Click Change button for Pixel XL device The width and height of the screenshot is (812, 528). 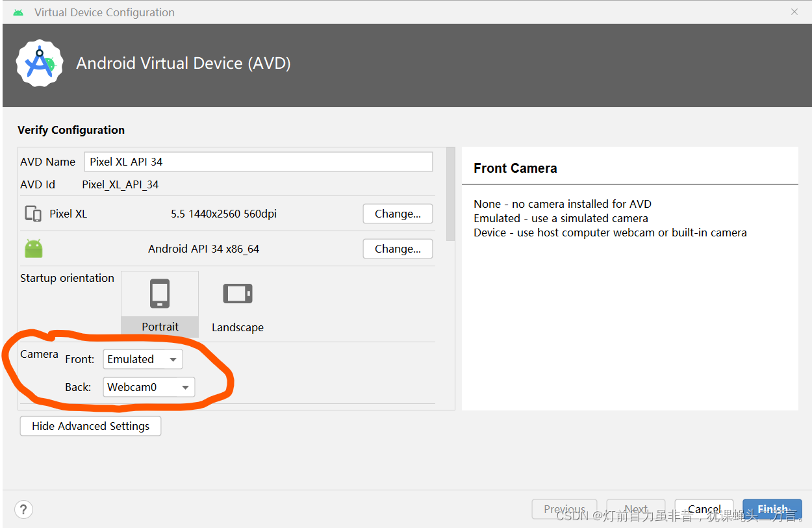pos(398,214)
